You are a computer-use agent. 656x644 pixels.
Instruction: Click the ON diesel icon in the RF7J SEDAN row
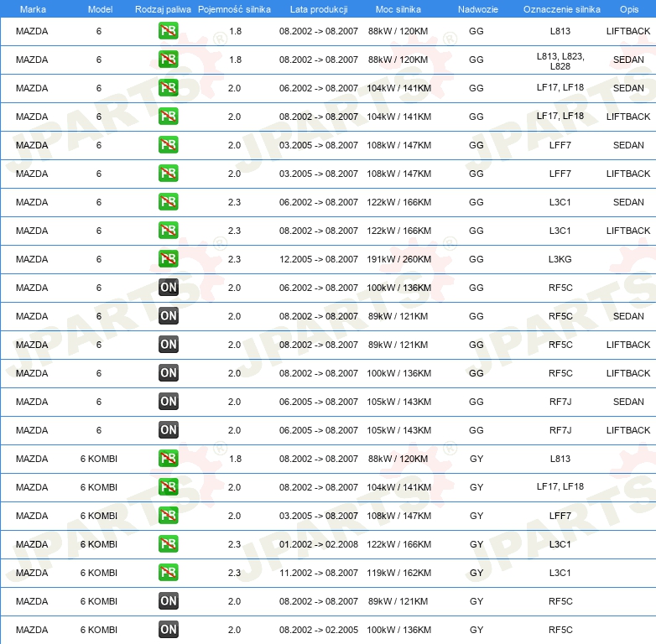(x=168, y=402)
